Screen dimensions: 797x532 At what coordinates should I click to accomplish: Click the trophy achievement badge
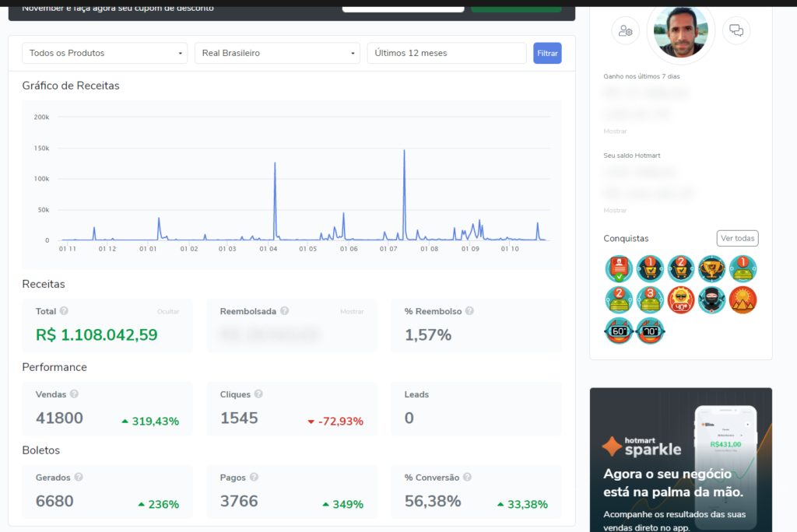[x=712, y=269]
